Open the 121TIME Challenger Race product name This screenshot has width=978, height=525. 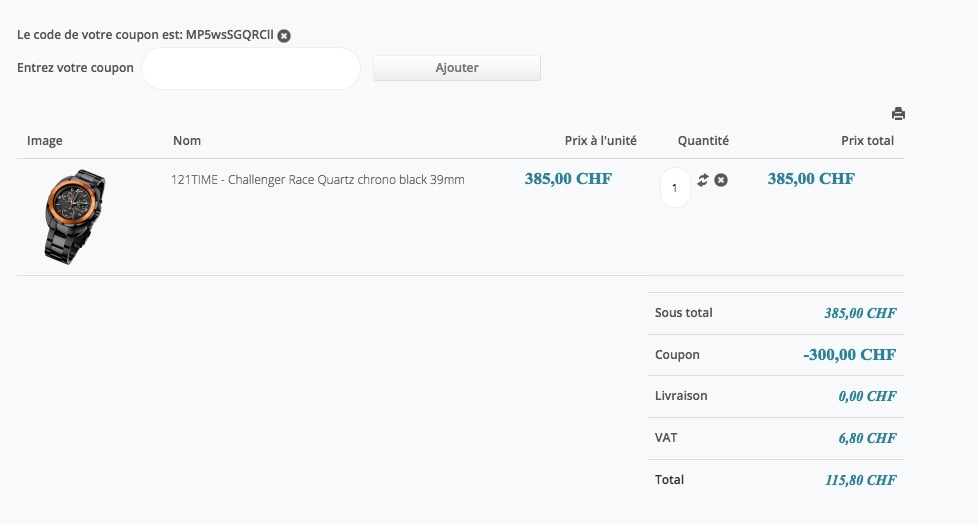pos(318,180)
